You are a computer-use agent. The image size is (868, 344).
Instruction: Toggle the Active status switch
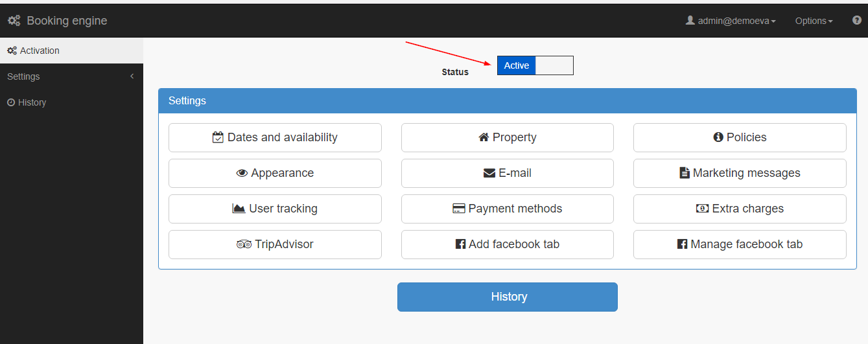coord(517,65)
